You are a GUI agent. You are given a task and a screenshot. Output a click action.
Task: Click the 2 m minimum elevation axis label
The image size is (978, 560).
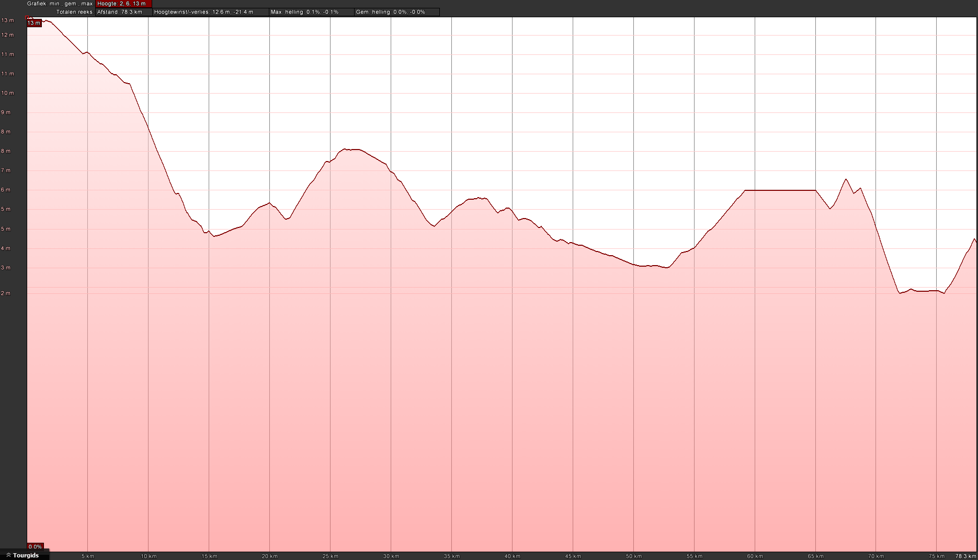[x=6, y=293]
